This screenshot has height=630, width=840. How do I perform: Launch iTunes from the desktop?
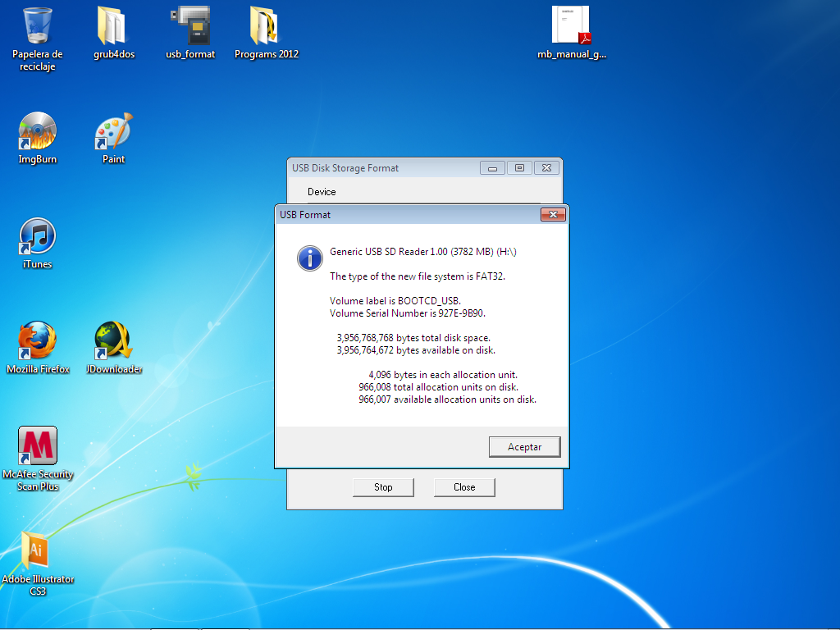click(38, 236)
